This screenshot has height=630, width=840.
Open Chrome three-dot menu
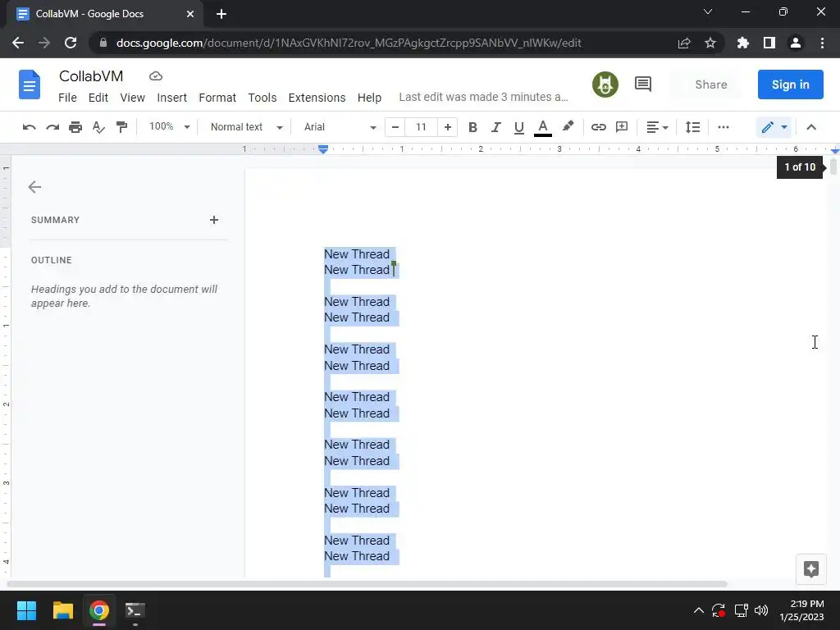pos(822,43)
